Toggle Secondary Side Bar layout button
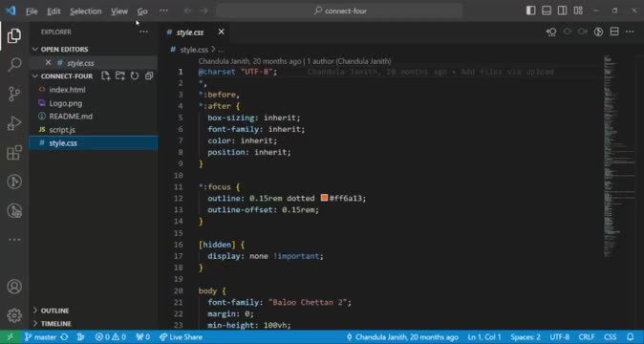This screenshot has height=344, width=644. [562, 11]
